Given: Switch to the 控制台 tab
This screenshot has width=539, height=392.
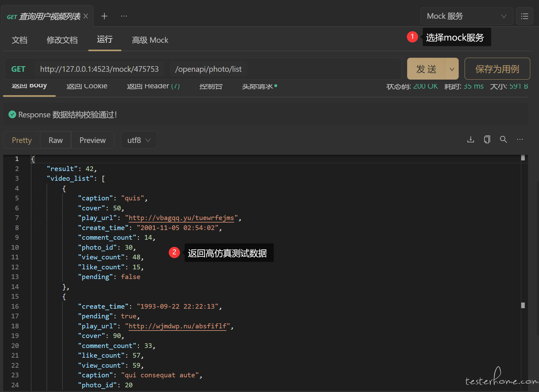Looking at the screenshot, I should (211, 86).
